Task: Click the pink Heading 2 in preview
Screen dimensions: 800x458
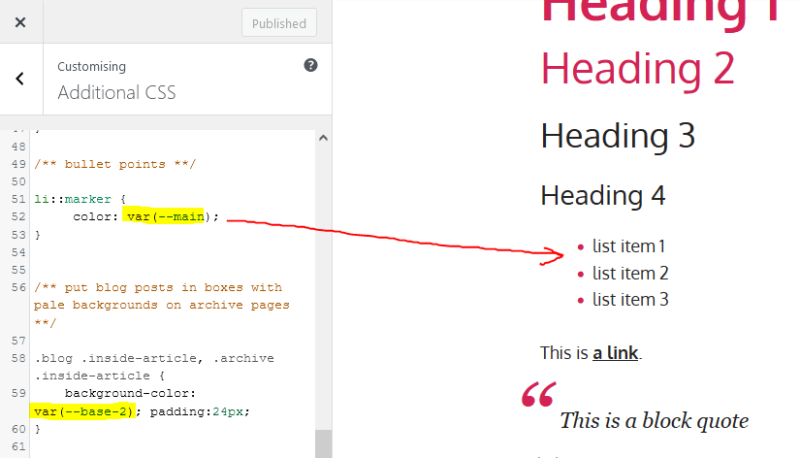Action: pos(637,68)
